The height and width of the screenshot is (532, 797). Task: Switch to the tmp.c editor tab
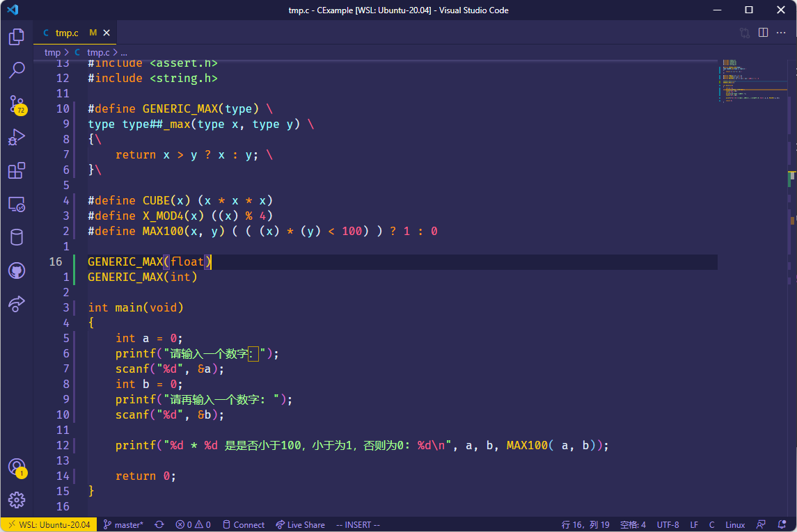pyautogui.click(x=68, y=32)
